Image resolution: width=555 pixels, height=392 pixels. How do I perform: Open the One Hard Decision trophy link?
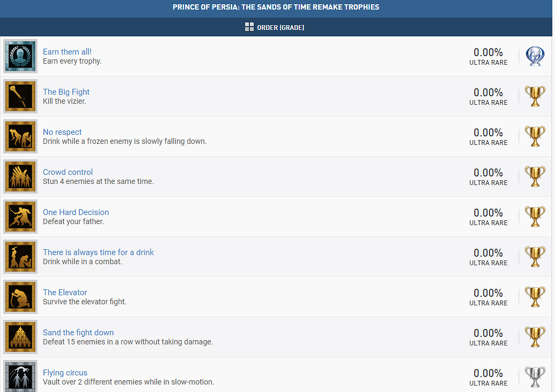point(76,212)
